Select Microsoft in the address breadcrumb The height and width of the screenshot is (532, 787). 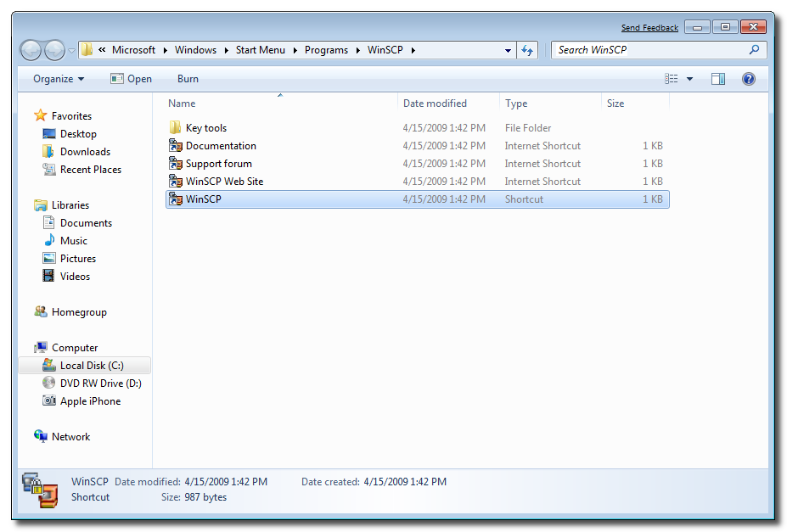click(133, 50)
